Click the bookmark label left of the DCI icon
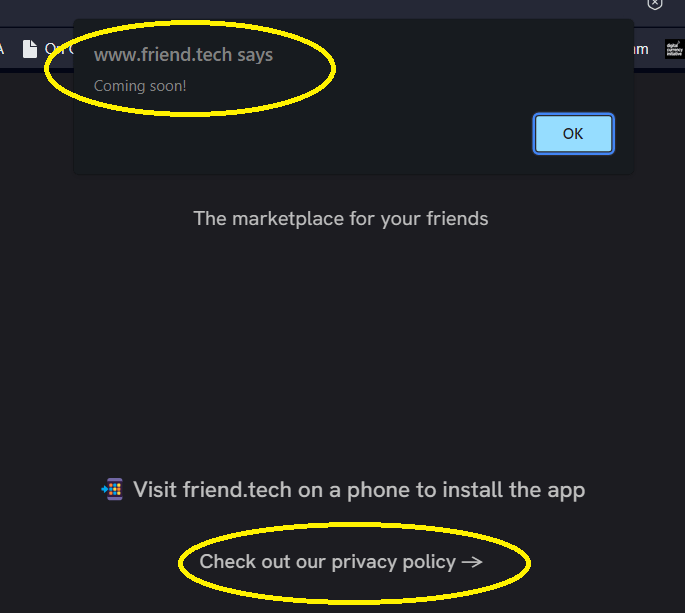685x613 pixels. (x=641, y=48)
